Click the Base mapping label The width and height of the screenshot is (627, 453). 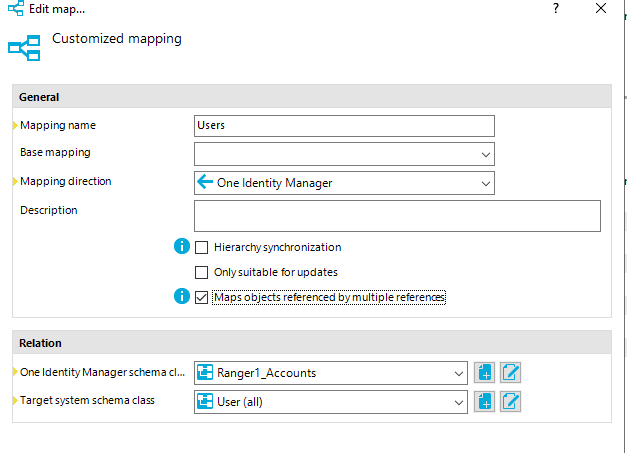coord(55,152)
